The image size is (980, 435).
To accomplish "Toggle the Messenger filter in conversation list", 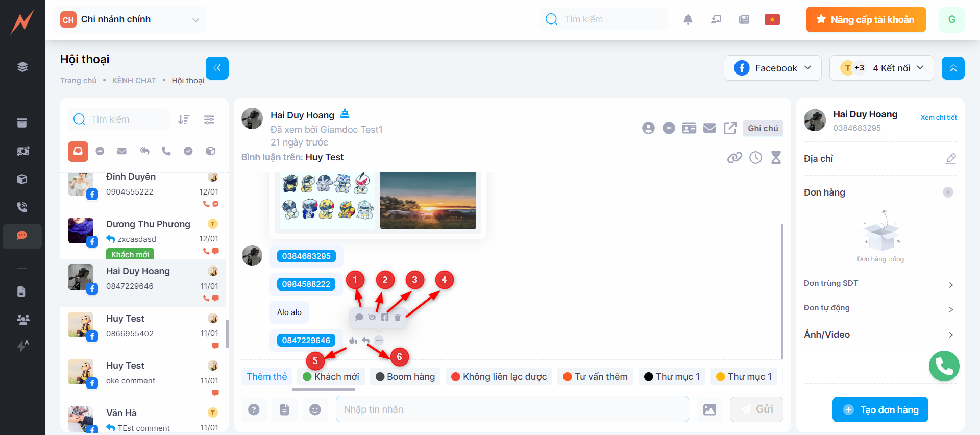I will click(100, 151).
